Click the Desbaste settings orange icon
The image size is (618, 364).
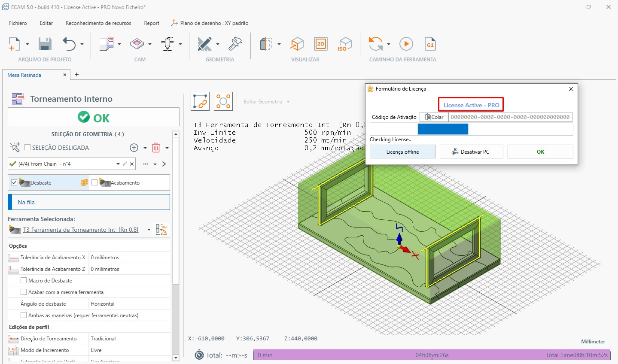(84, 183)
